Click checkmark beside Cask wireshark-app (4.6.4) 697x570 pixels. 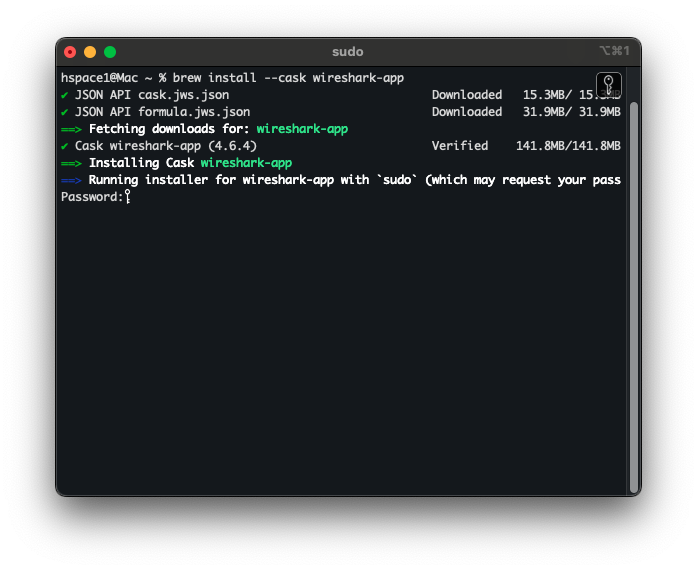click(x=65, y=146)
